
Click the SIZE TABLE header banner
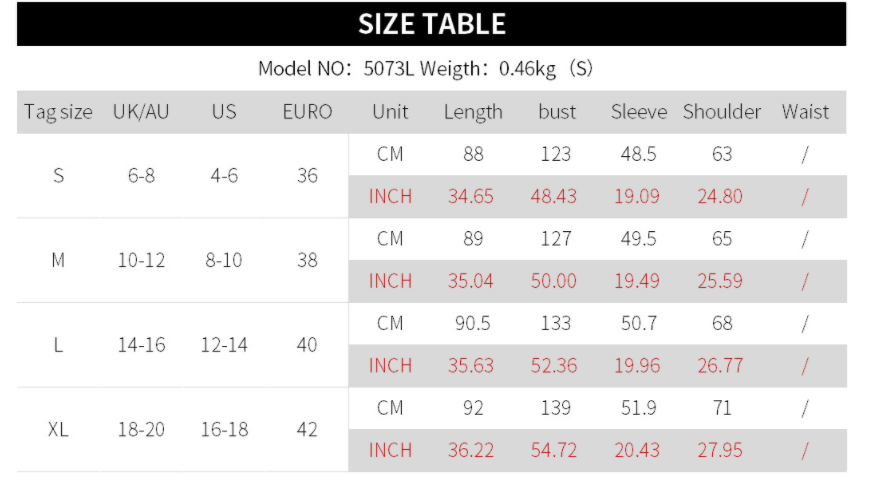431,24
